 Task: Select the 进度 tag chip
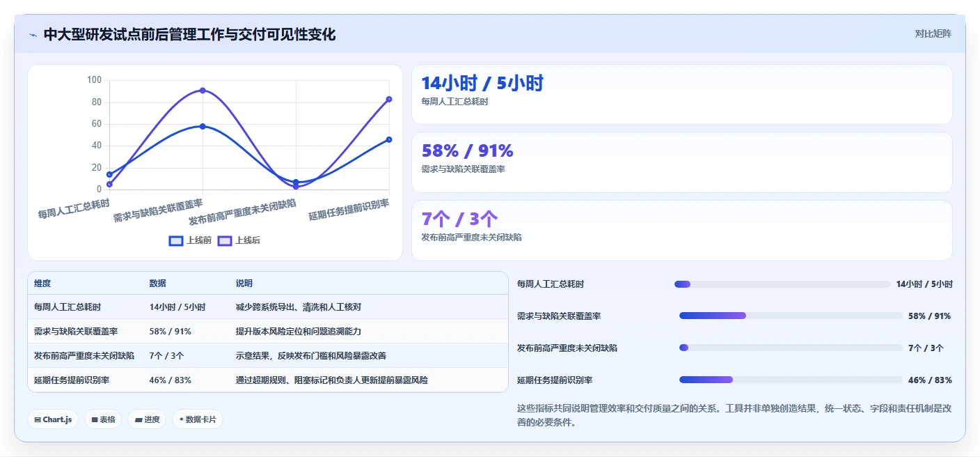tap(147, 419)
